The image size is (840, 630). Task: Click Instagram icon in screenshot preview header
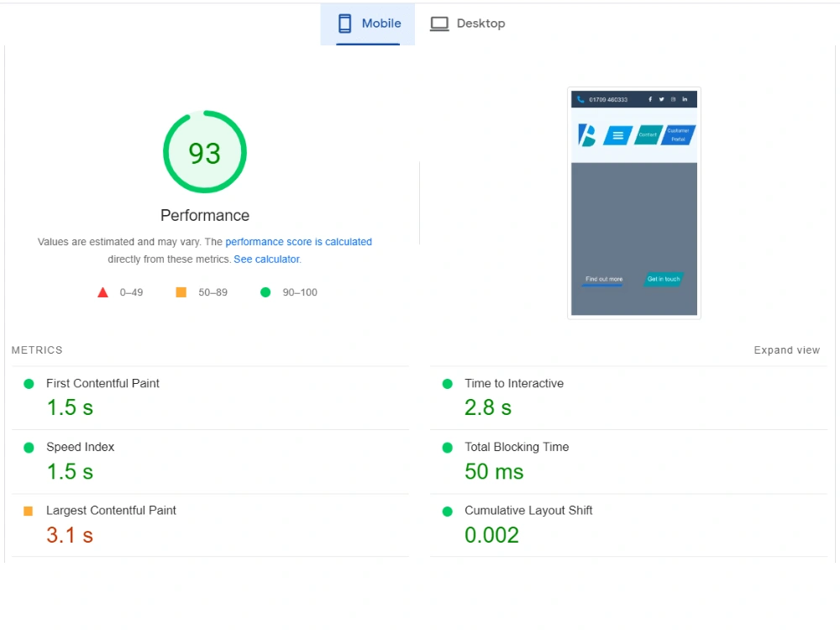[674, 99]
